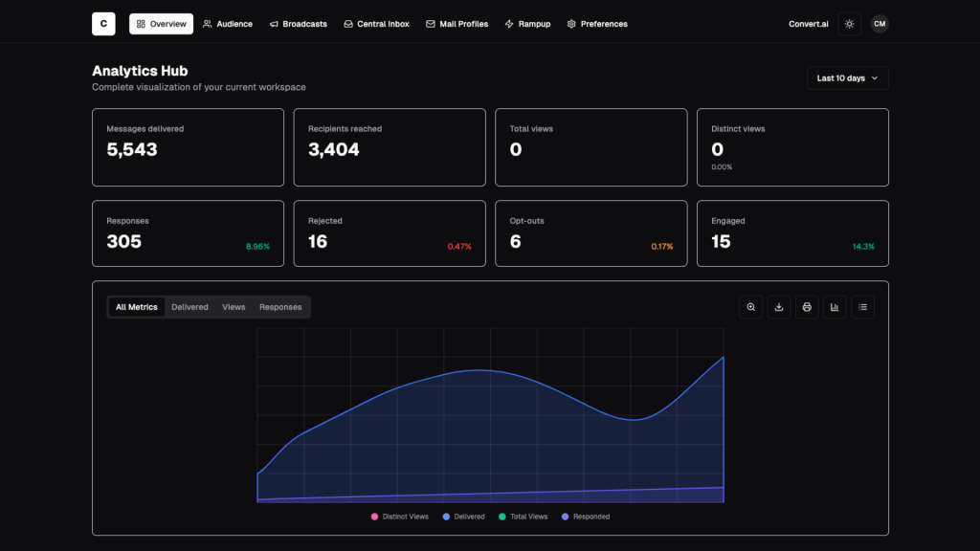Switch to bar chart view icon
The width and height of the screenshot is (980, 551).
(x=835, y=307)
